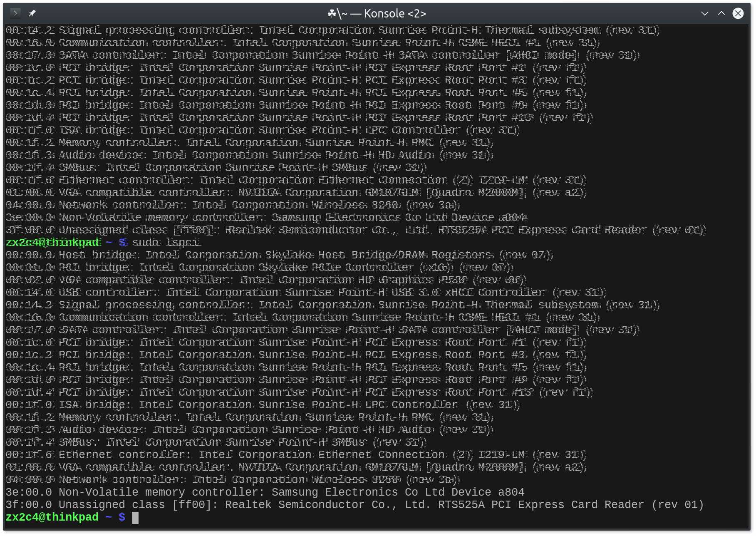The height and width of the screenshot is (536, 756).
Task: Click the dollar sign before the cursor
Action: (x=122, y=517)
